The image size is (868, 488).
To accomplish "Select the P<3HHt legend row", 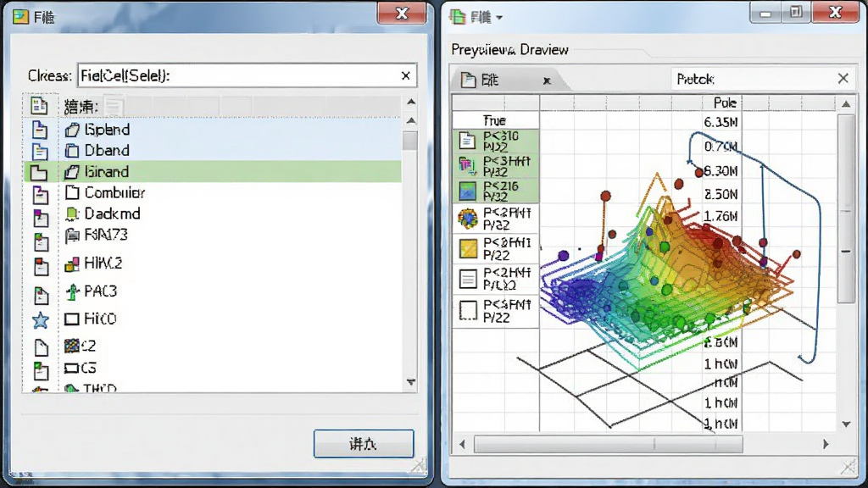I will point(496,166).
